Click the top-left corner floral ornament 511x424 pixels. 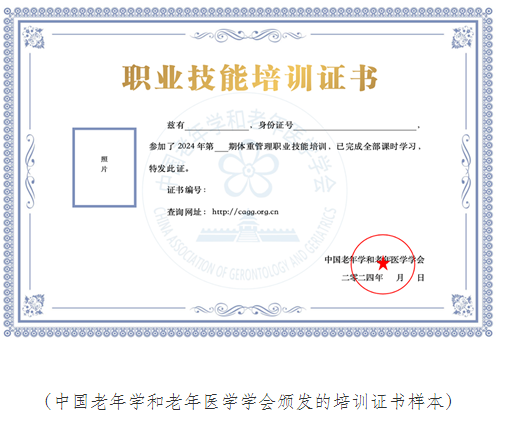(x=33, y=37)
